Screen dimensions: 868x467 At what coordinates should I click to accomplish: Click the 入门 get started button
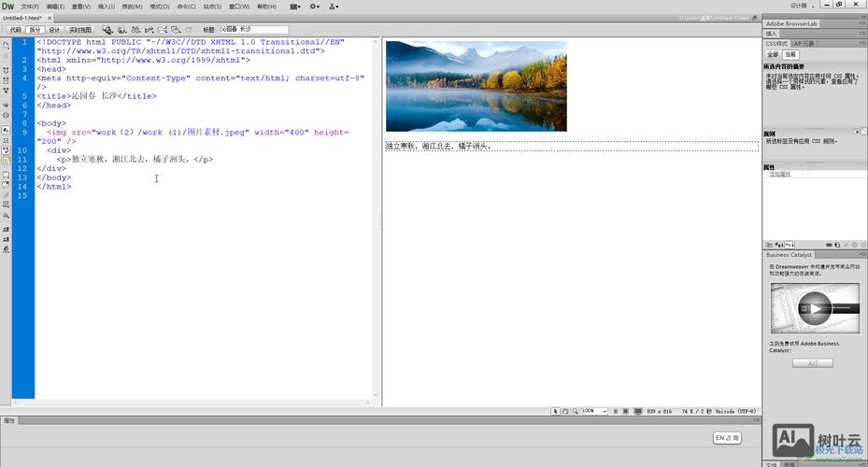813,363
